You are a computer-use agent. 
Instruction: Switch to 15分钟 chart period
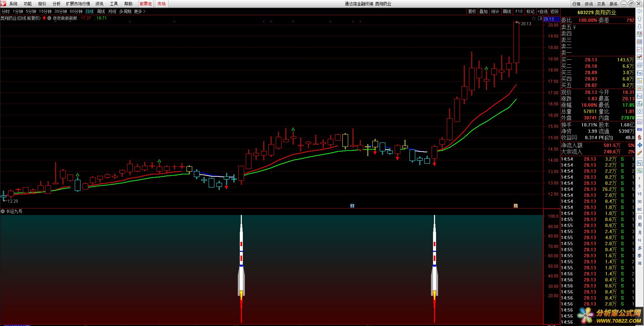tap(45, 11)
